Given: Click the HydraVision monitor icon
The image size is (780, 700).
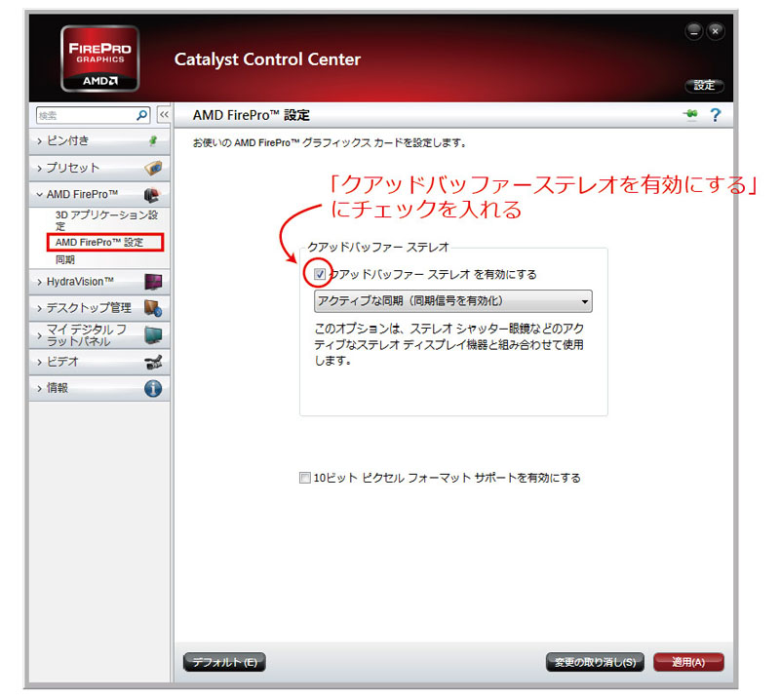Looking at the screenshot, I should 153,282.
